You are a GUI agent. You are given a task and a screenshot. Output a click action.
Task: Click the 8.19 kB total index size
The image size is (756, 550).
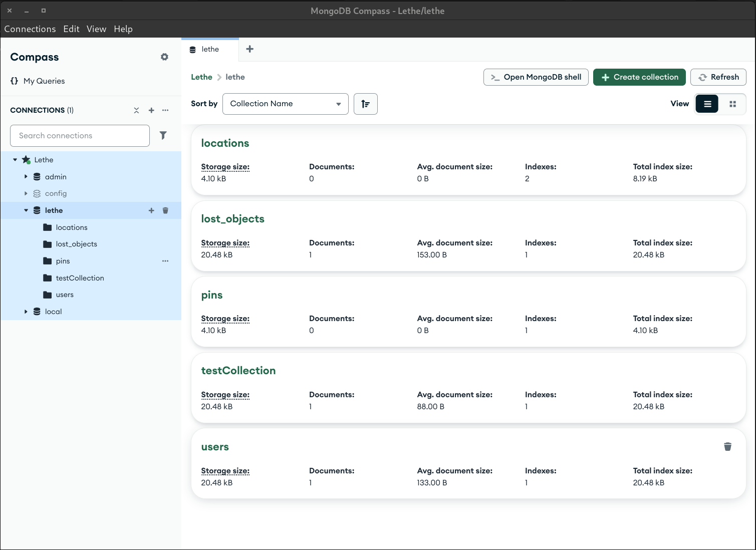(645, 179)
